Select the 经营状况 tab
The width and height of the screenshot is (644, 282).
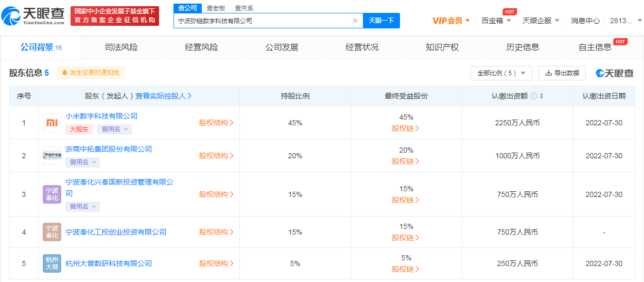tap(362, 47)
